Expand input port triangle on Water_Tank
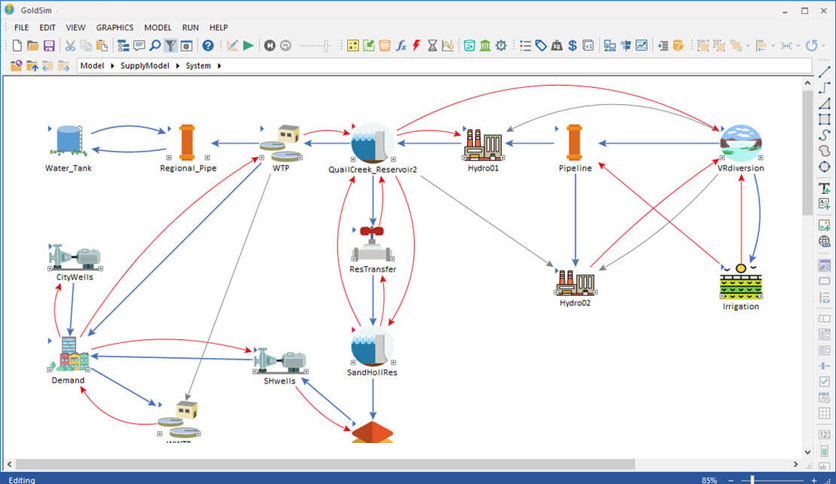 49,128
